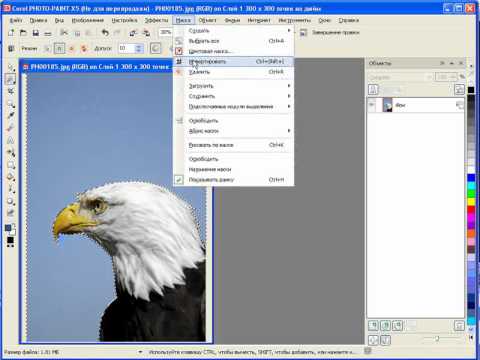Click the Допуск stepper arrows
Screen dimensions: 480x360
coord(139,49)
